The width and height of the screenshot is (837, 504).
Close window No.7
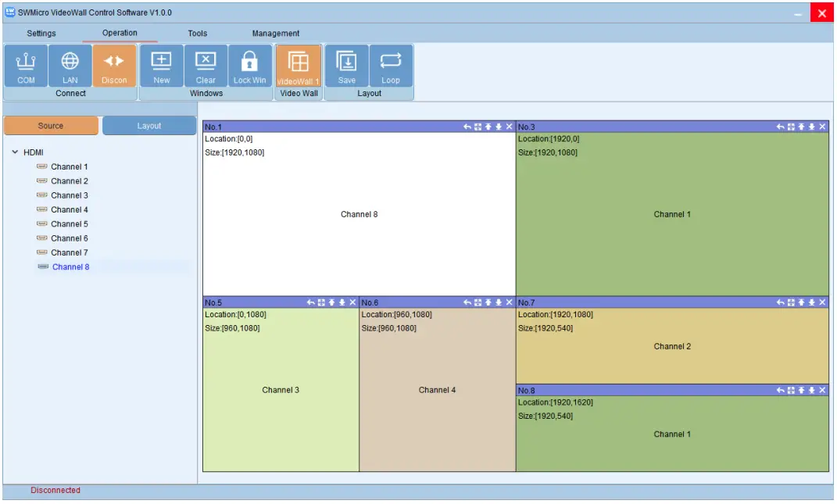pyautogui.click(x=822, y=302)
